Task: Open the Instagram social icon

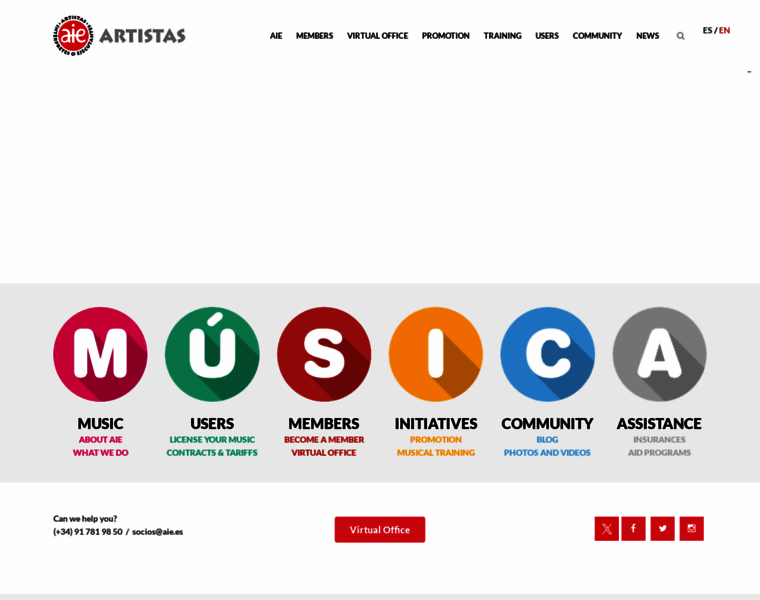Action: coord(692,529)
